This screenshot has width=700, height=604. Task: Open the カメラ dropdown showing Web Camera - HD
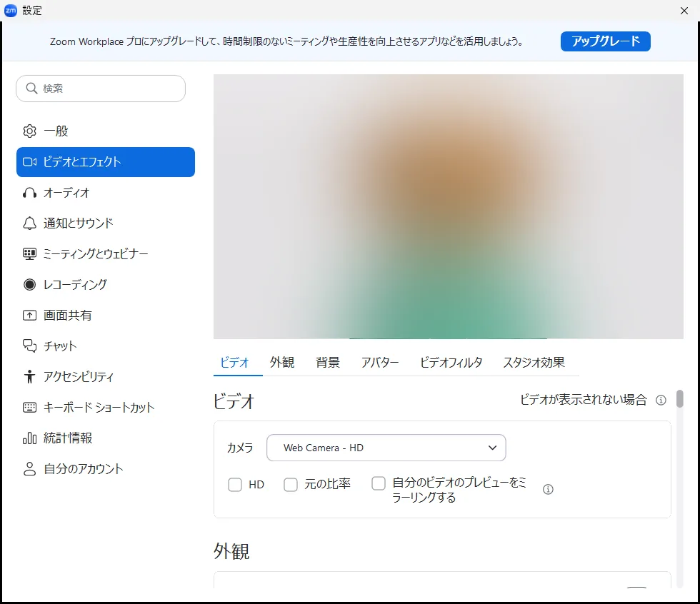click(386, 448)
